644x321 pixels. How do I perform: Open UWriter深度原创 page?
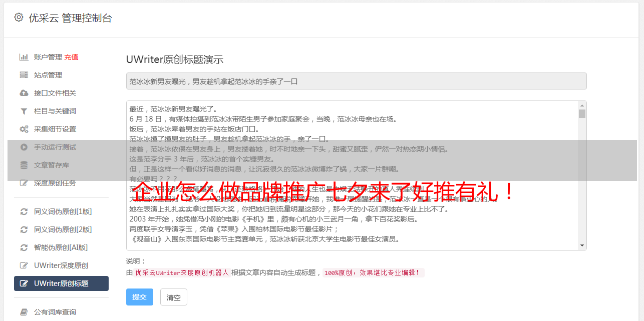tap(61, 265)
